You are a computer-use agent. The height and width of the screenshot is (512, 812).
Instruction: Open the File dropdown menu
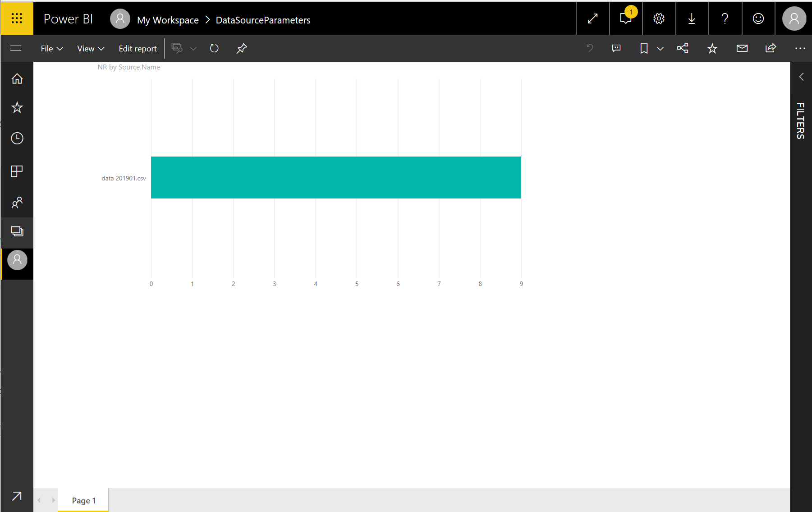[x=51, y=48]
